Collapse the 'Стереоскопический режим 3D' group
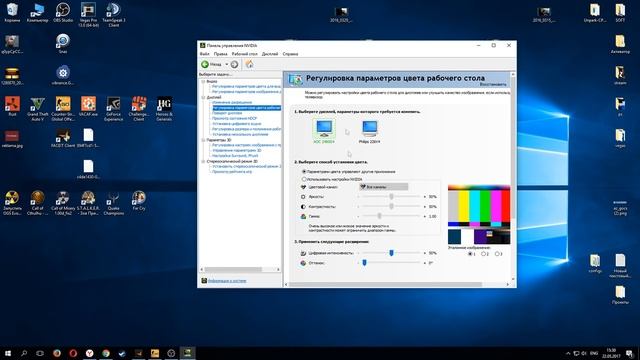This screenshot has width=640, height=360. [x=203, y=161]
